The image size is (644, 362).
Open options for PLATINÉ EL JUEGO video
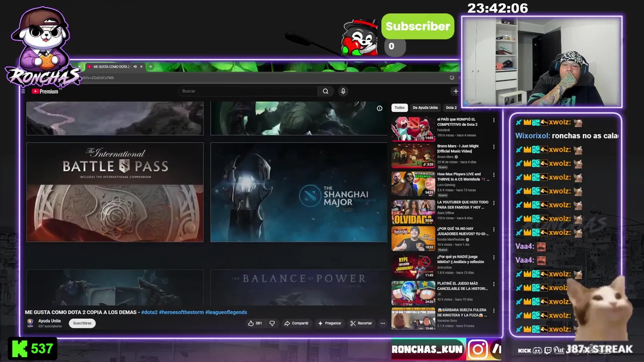(x=494, y=285)
